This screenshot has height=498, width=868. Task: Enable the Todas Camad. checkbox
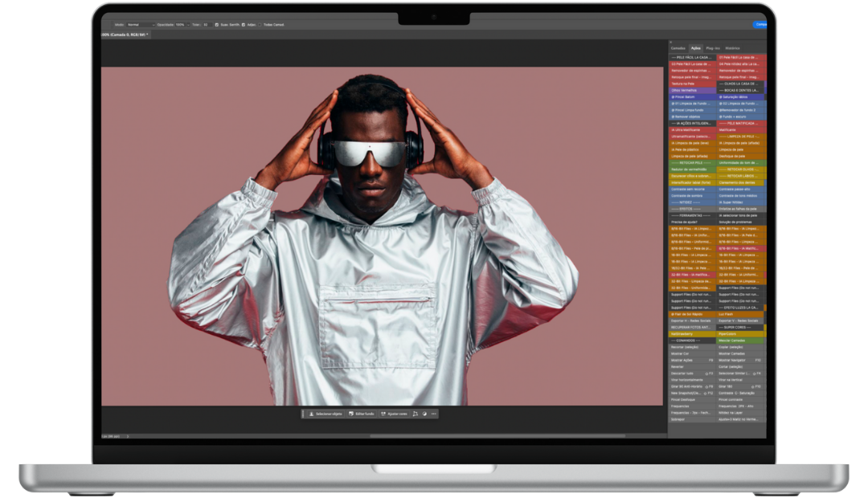click(260, 25)
